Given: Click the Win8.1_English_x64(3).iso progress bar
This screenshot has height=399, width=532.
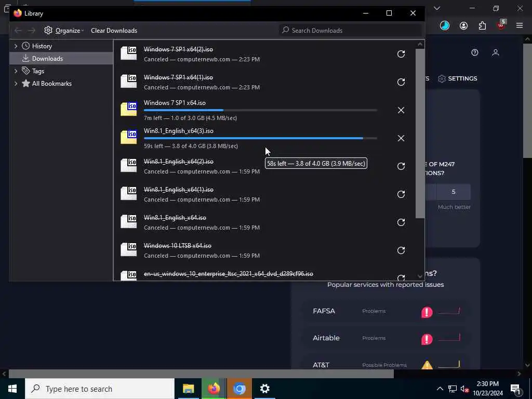Looking at the screenshot, I should [x=260, y=138].
